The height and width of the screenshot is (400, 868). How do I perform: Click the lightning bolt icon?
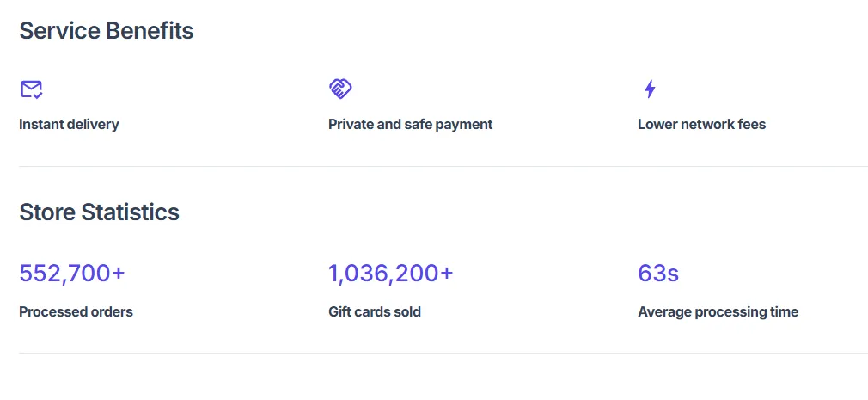click(x=650, y=89)
